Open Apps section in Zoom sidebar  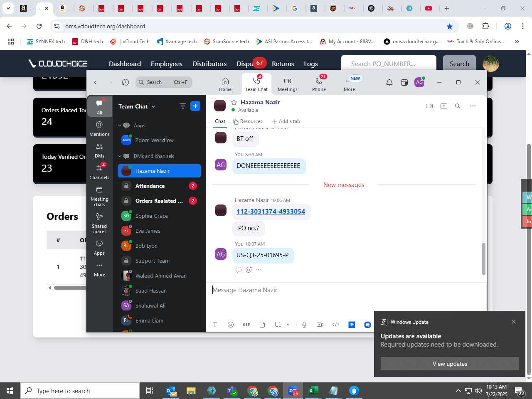click(99, 247)
